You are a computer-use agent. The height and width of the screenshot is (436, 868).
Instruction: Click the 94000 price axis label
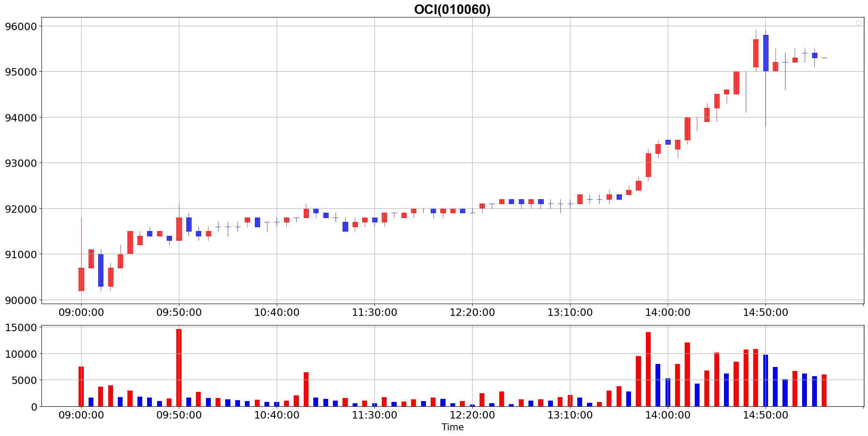click(x=21, y=118)
